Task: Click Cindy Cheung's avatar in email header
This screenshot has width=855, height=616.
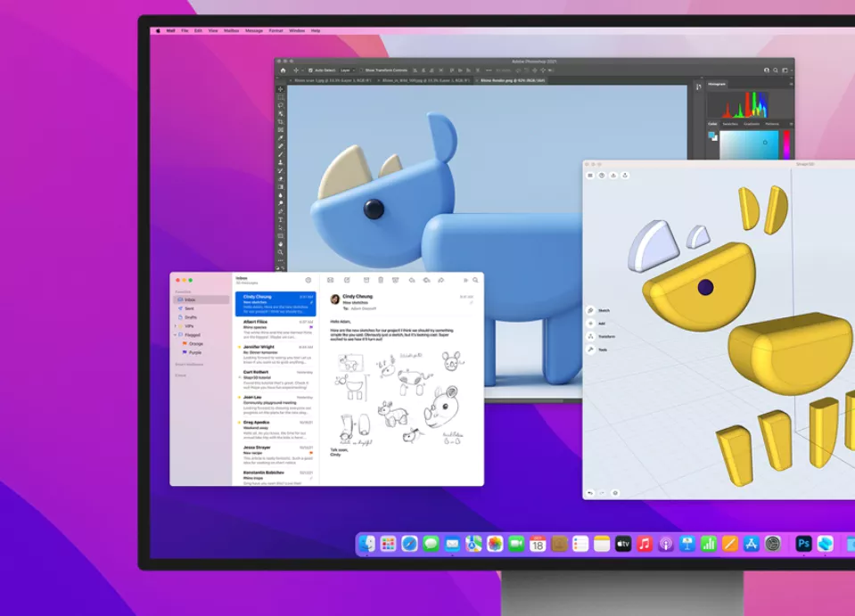Action: 335,299
